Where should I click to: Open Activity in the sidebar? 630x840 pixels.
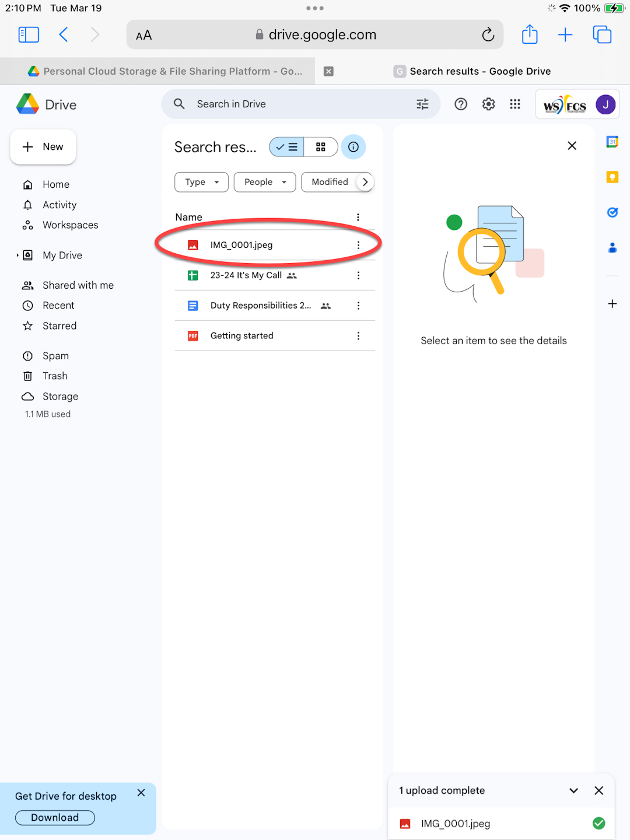(x=60, y=205)
